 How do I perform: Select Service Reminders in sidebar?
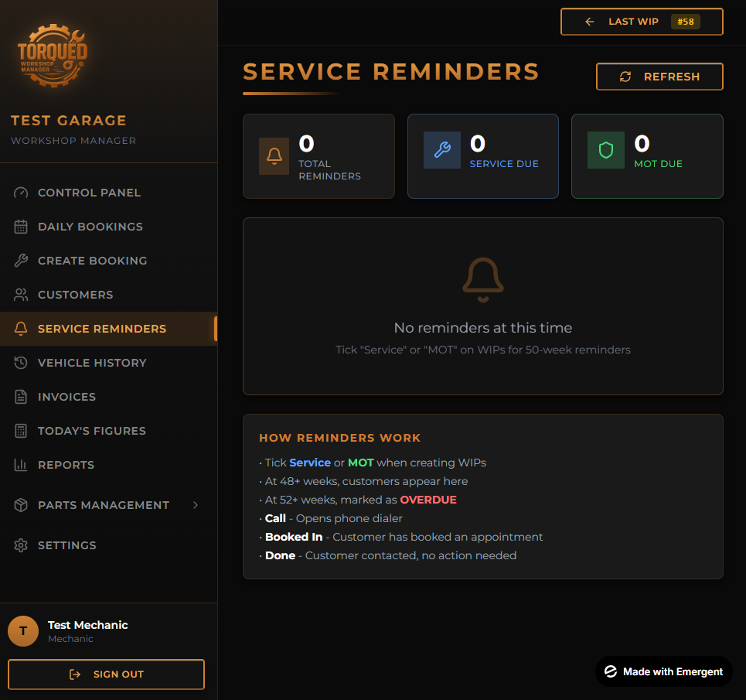(x=101, y=329)
